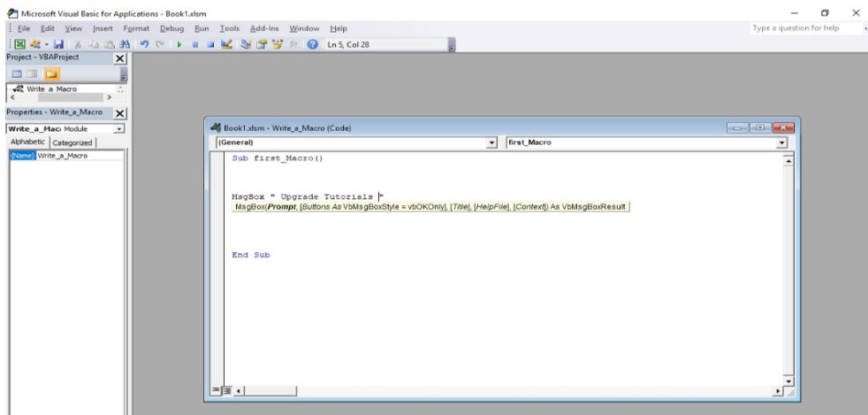Click the Write_a_Macro name value field
Image resolution: width=868 pixels, height=415 pixels.
point(80,156)
